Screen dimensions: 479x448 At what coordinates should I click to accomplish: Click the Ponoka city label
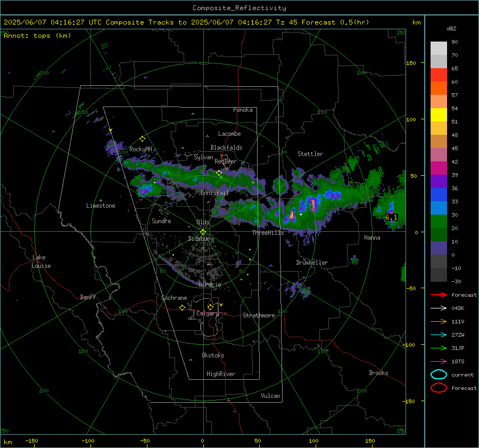[243, 110]
